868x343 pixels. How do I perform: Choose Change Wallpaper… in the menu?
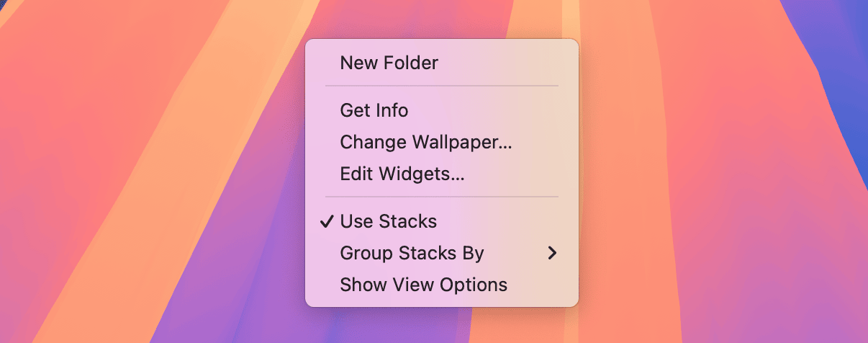tap(425, 143)
